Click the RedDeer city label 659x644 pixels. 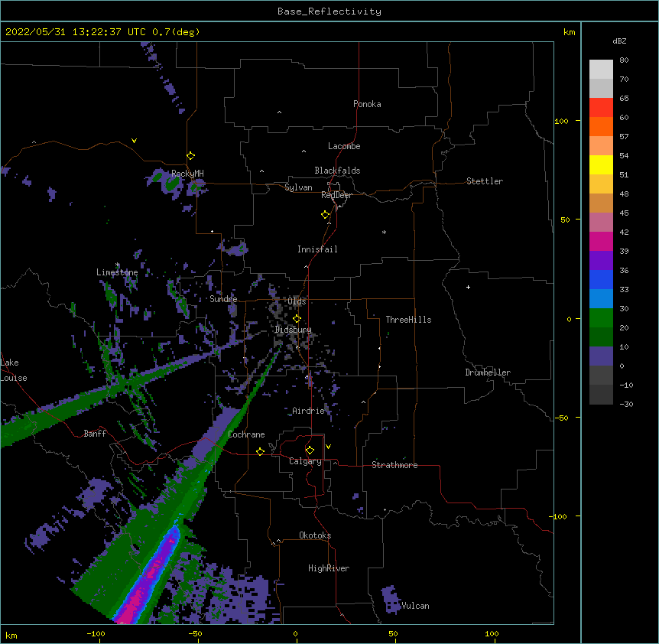click(x=336, y=195)
